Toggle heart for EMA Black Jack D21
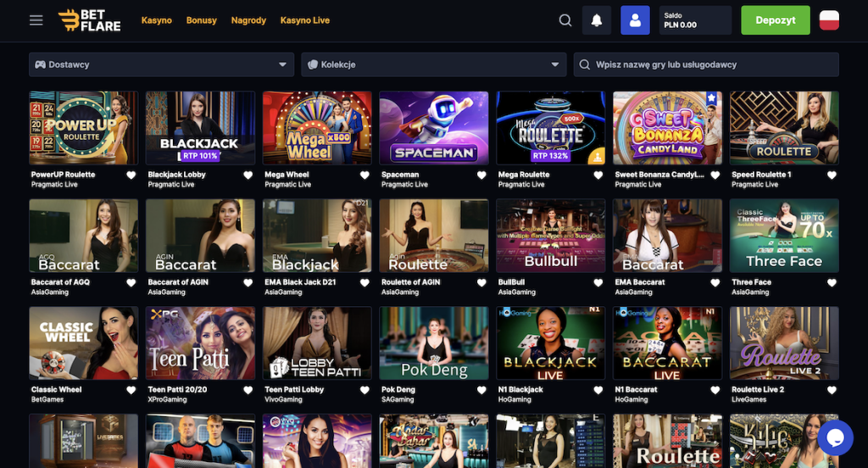 pyautogui.click(x=364, y=282)
